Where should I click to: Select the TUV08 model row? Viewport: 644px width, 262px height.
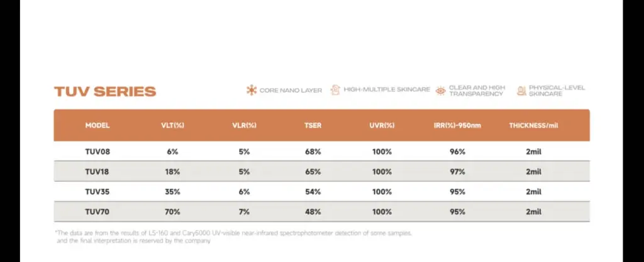321,151
